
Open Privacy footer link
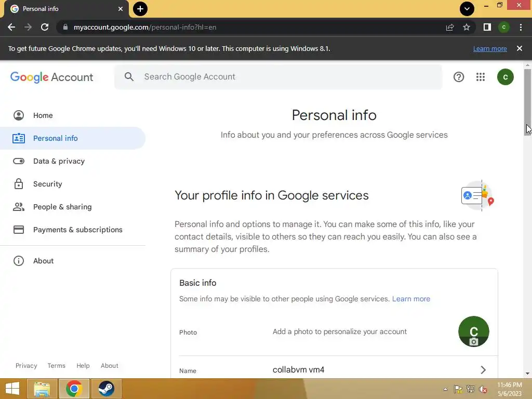tap(26, 366)
